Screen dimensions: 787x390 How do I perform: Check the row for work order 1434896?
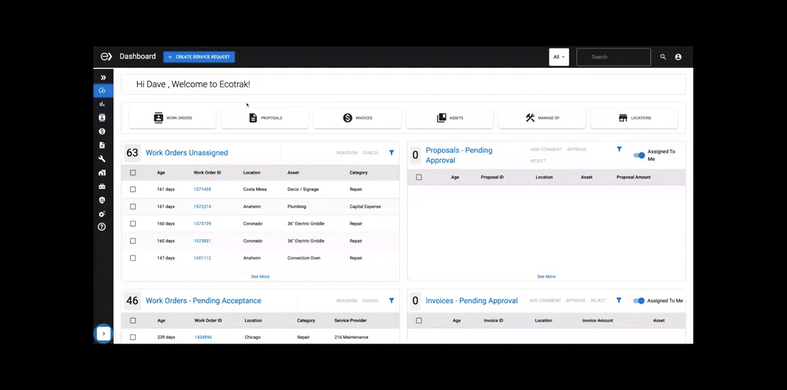(x=133, y=337)
